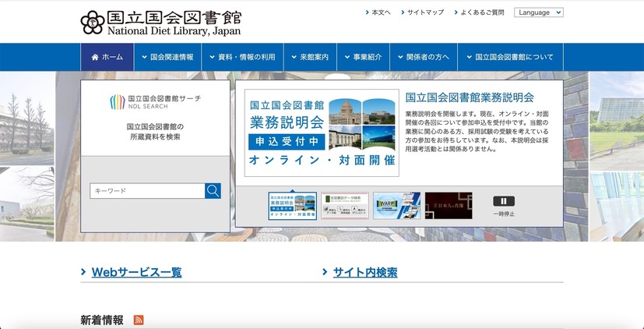Open the RSS feed icon beside 新着情報
Image resolution: width=644 pixels, height=329 pixels.
tap(139, 320)
